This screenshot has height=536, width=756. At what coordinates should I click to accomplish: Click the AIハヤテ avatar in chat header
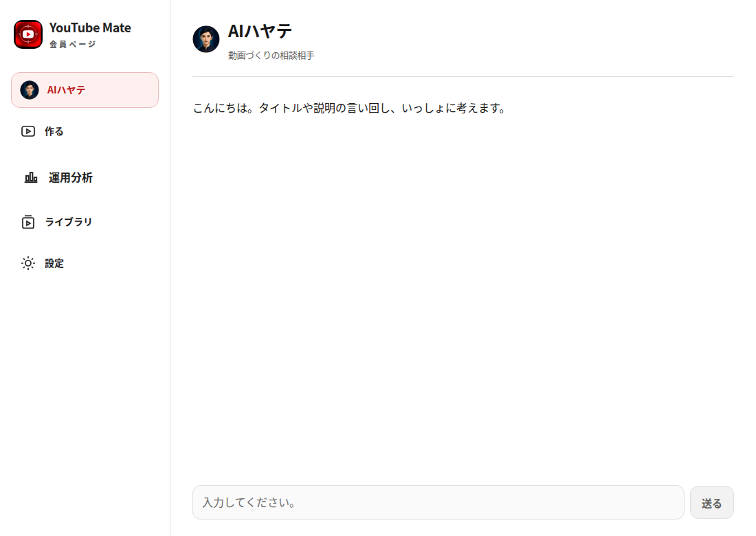[x=206, y=39]
